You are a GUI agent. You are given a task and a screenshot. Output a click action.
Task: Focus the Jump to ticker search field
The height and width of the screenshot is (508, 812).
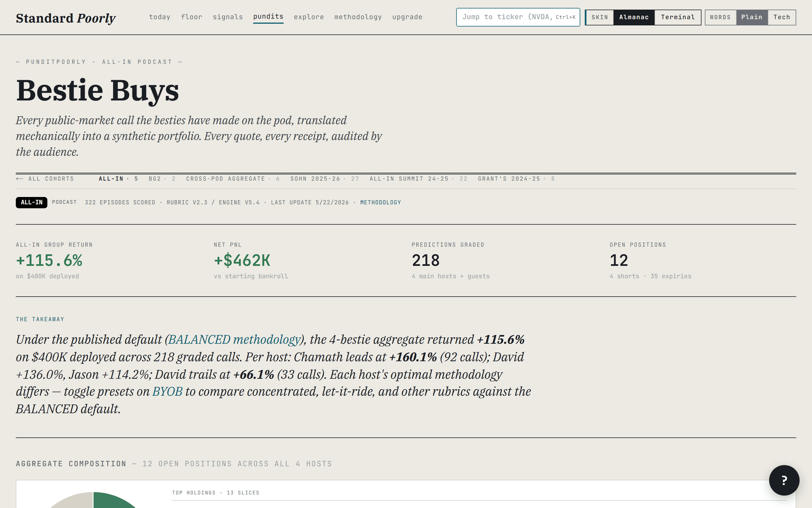point(518,17)
